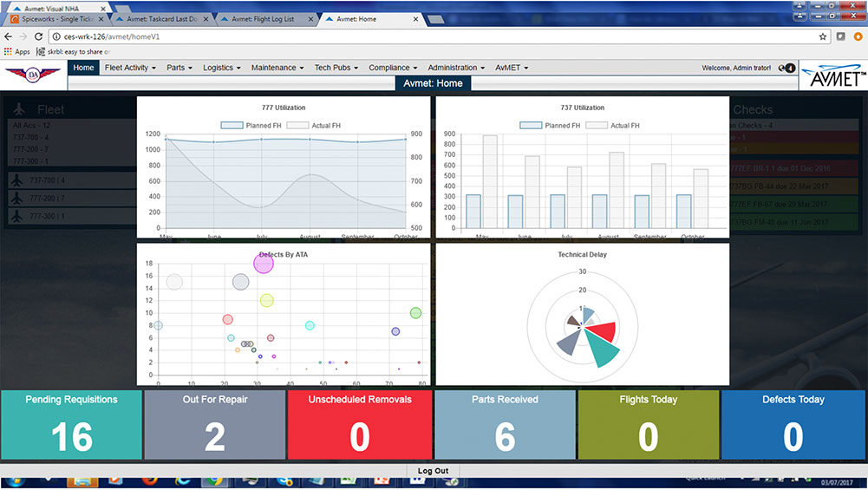Toggle Planned FH legend in 737 Utilization

550,126
